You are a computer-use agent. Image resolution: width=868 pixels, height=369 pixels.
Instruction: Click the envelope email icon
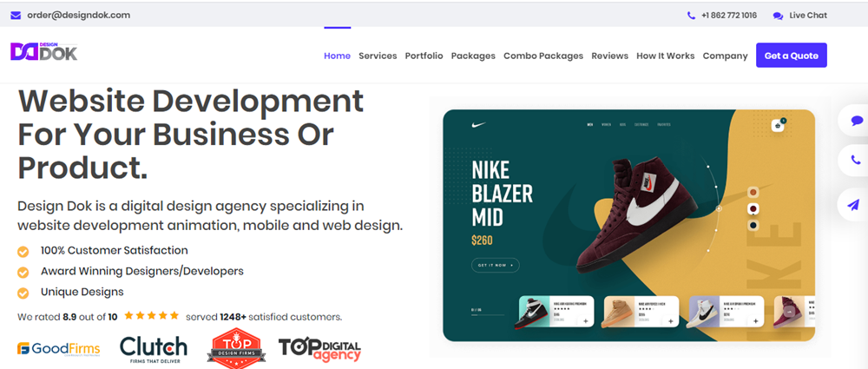pyautogui.click(x=16, y=15)
